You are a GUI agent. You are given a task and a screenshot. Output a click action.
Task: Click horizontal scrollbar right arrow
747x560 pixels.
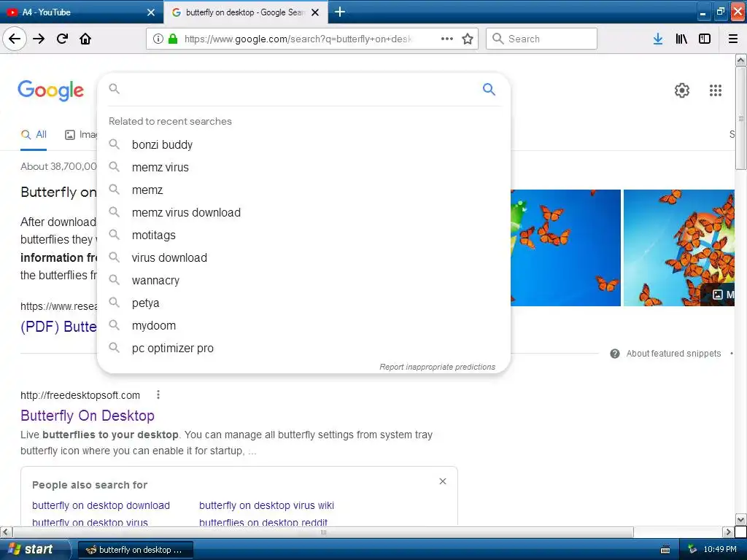728,532
